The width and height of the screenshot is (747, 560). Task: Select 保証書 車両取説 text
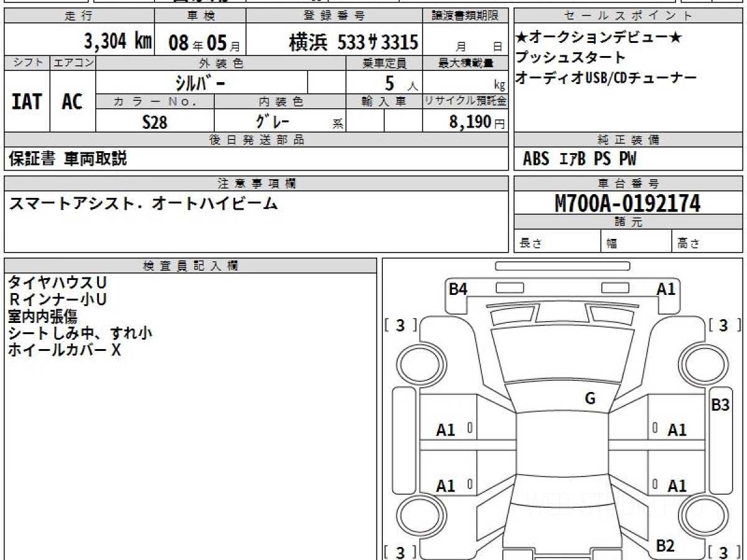pyautogui.click(x=68, y=159)
